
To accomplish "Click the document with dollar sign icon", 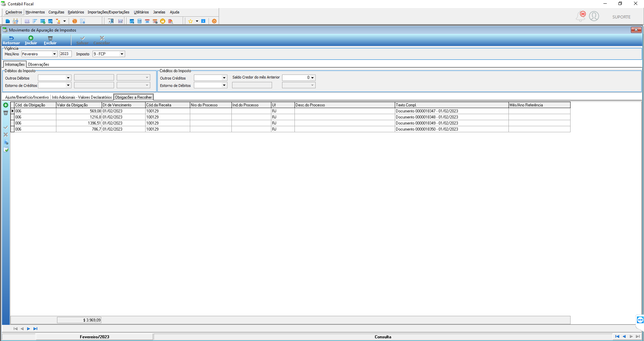I will [111, 21].
